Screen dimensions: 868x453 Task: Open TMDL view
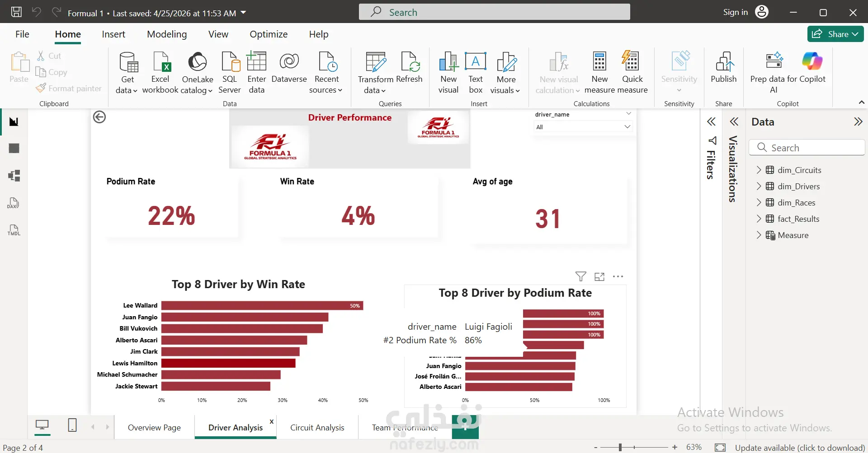tap(14, 230)
